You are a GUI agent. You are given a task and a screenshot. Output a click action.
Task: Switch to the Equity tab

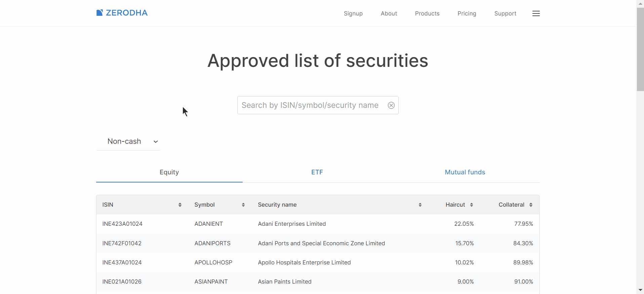tap(169, 172)
